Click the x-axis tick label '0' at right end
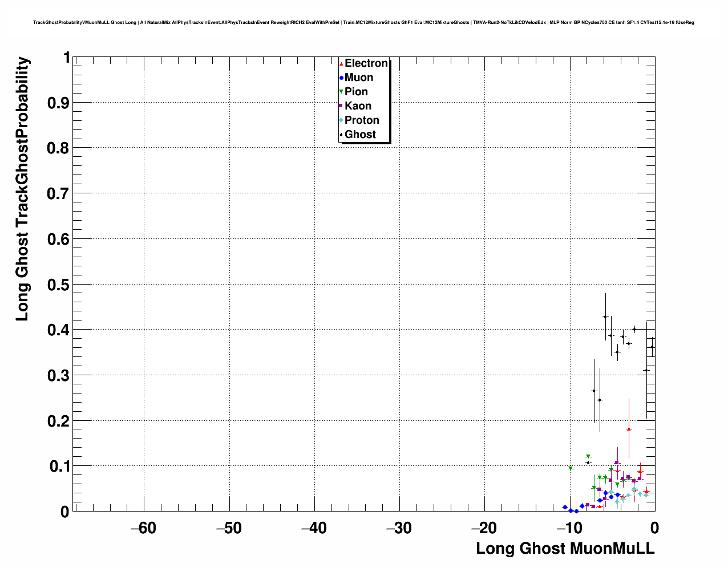The image size is (728, 568). coord(654,528)
